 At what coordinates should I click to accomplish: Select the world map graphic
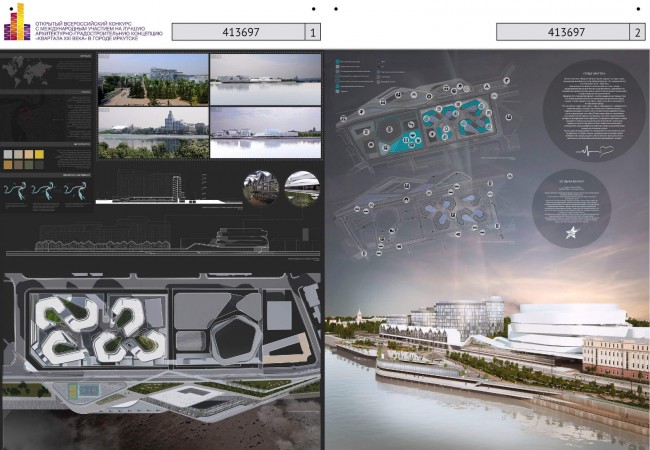(x=27, y=71)
